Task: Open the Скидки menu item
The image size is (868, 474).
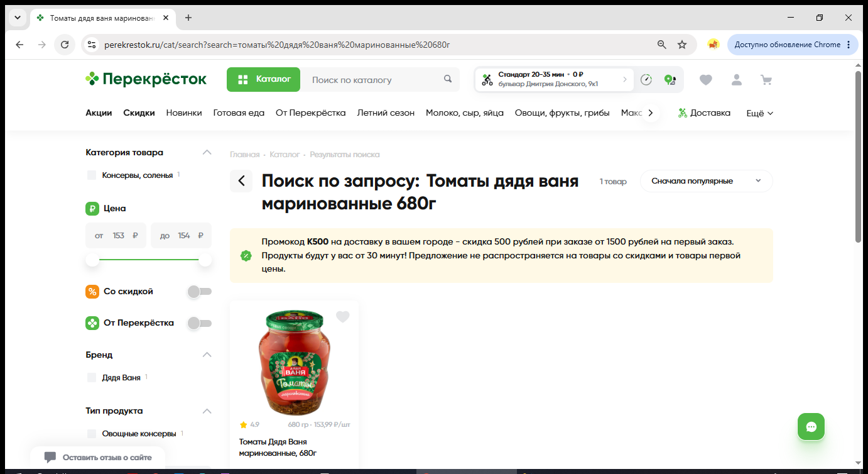Action: pos(139,113)
